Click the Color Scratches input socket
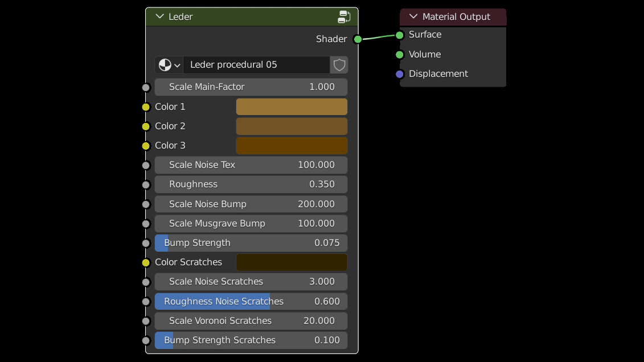This screenshot has height=362, width=644. 146,262
